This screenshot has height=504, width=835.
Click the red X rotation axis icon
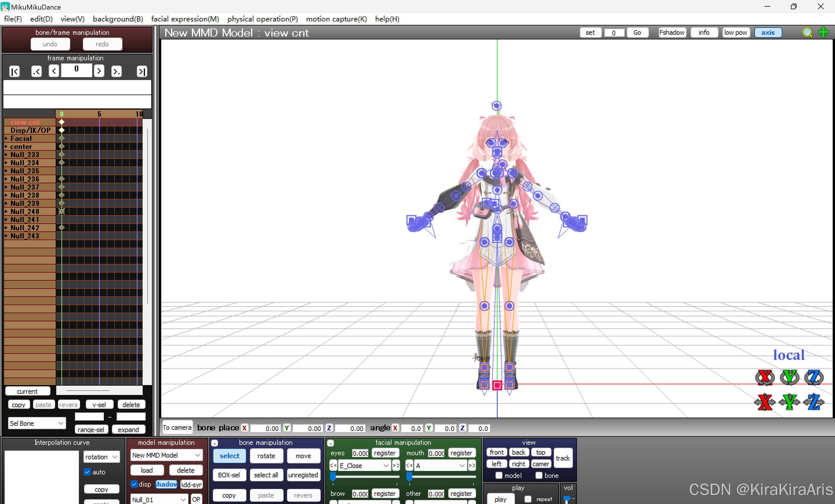point(765,377)
